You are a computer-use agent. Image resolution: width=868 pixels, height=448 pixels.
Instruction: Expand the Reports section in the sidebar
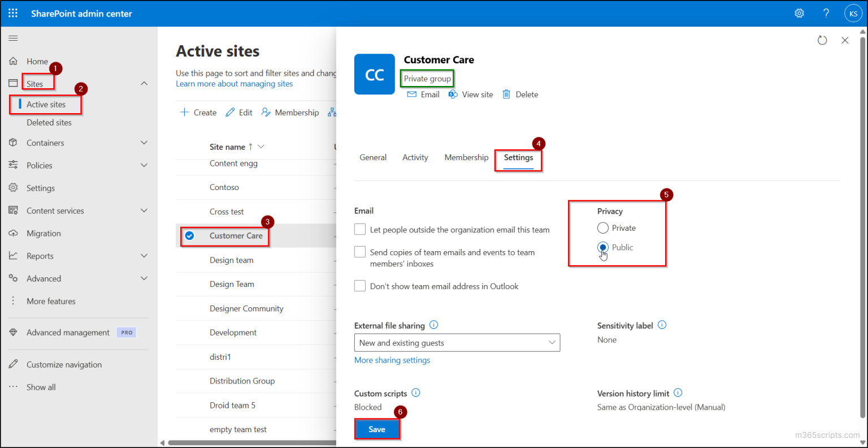144,256
